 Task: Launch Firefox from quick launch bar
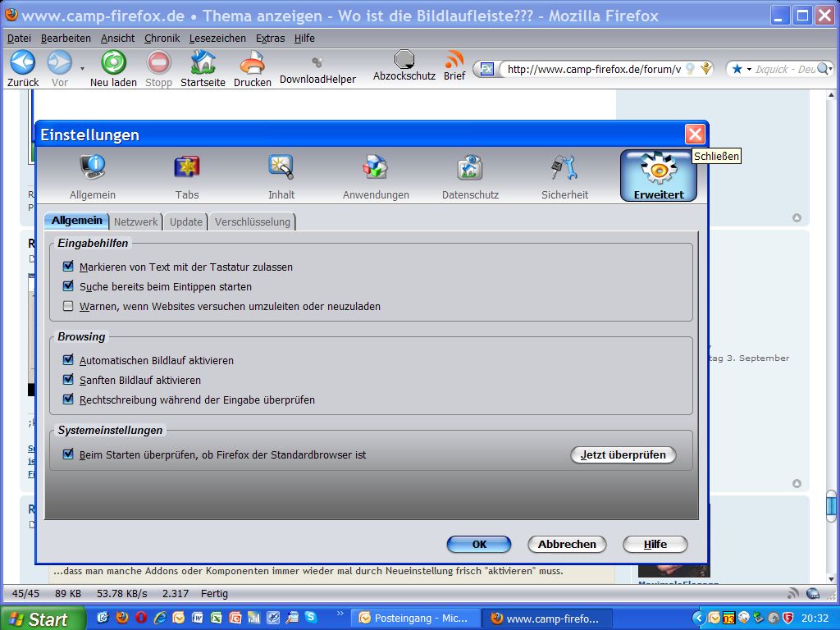(x=123, y=618)
